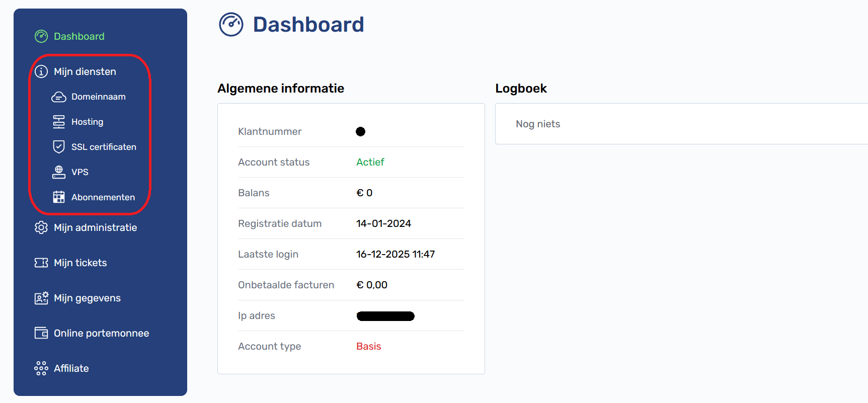Click the Domeinnaam cloud icon
The image size is (868, 403).
59,97
